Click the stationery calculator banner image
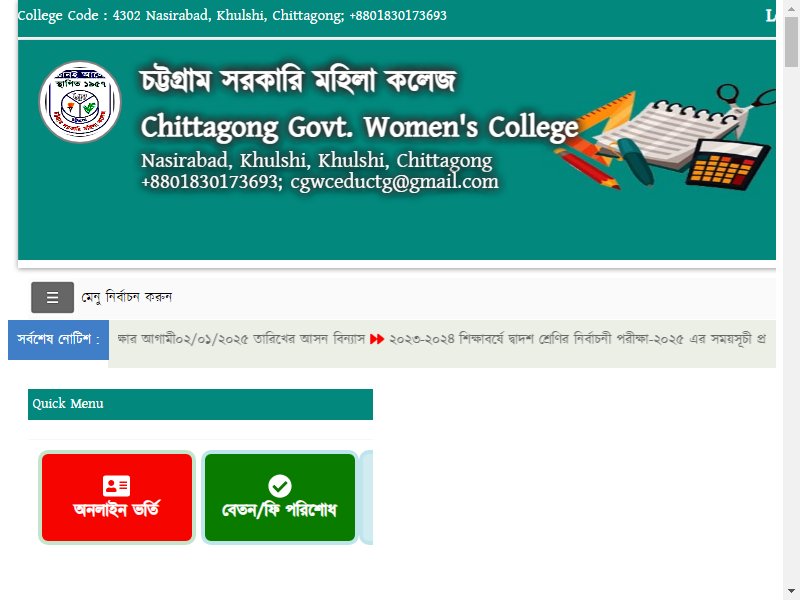This screenshot has height=600, width=800. tap(666, 137)
